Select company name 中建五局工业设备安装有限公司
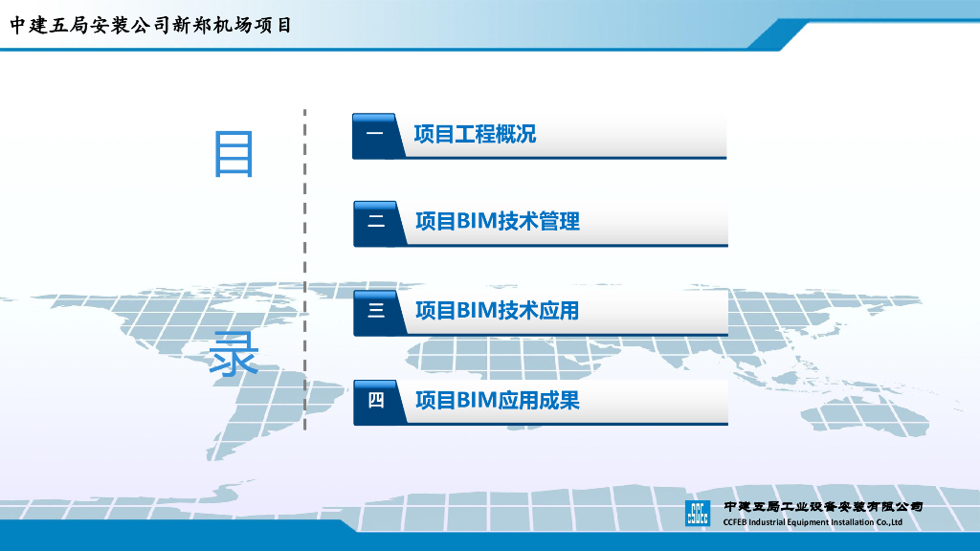This screenshot has height=551, width=980. 823,507
